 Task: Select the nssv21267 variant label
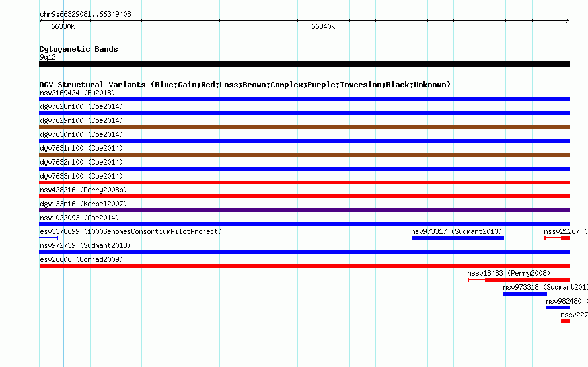[x=566, y=231]
